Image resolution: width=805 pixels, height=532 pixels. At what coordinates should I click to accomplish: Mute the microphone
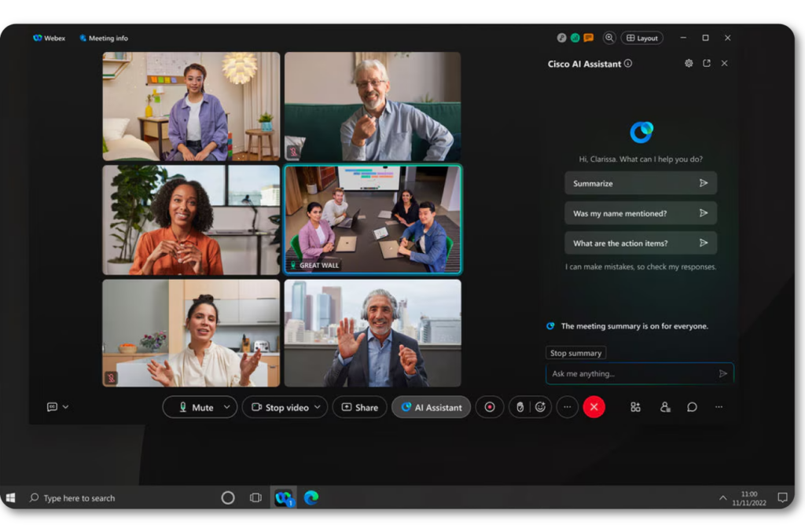coord(196,407)
